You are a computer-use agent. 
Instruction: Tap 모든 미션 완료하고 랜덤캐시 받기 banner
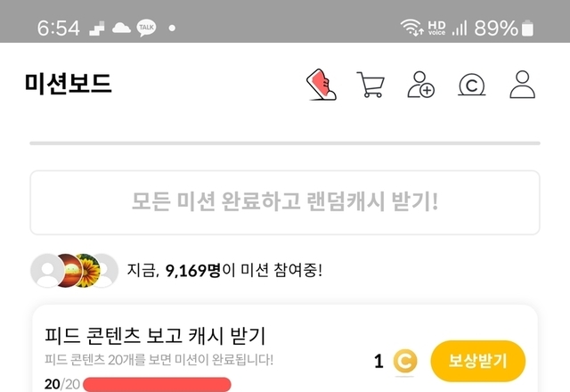(x=285, y=202)
